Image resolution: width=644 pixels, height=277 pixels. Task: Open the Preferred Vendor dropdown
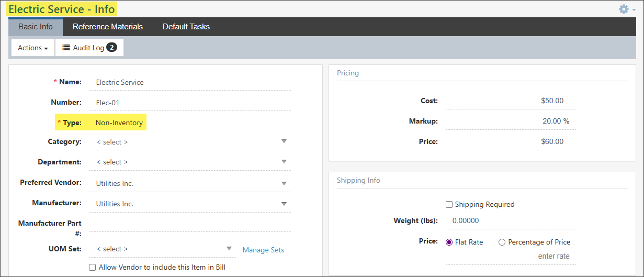(x=284, y=183)
